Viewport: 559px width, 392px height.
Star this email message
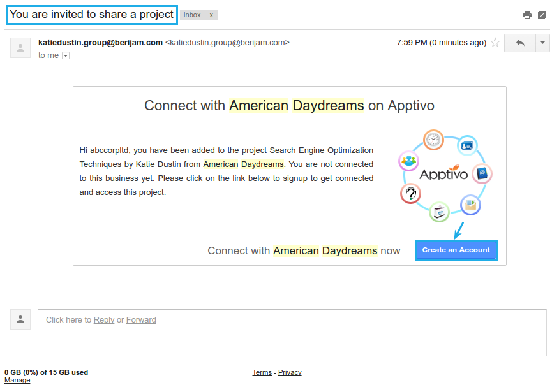click(x=495, y=43)
